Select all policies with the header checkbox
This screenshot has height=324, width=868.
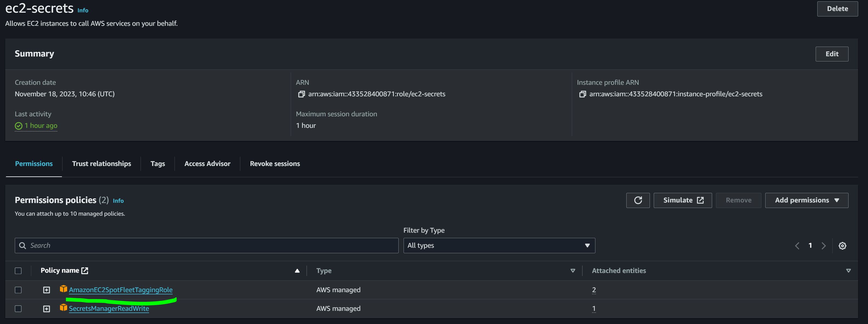[x=18, y=271]
